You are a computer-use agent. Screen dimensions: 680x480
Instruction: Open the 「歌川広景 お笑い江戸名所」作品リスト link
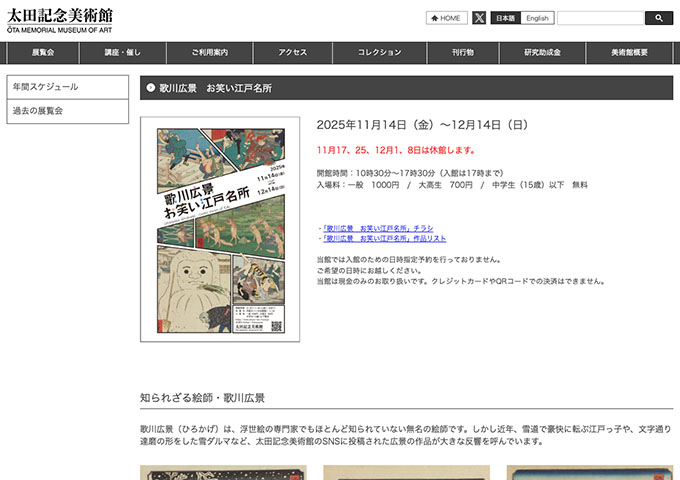[384, 238]
